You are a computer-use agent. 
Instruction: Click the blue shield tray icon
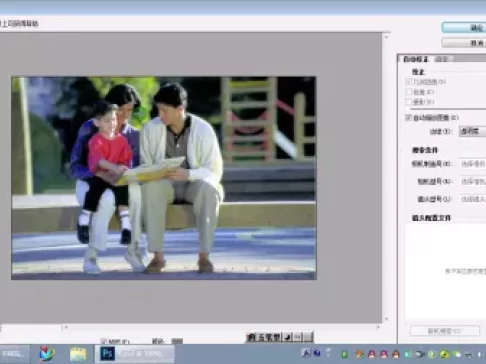317,353
